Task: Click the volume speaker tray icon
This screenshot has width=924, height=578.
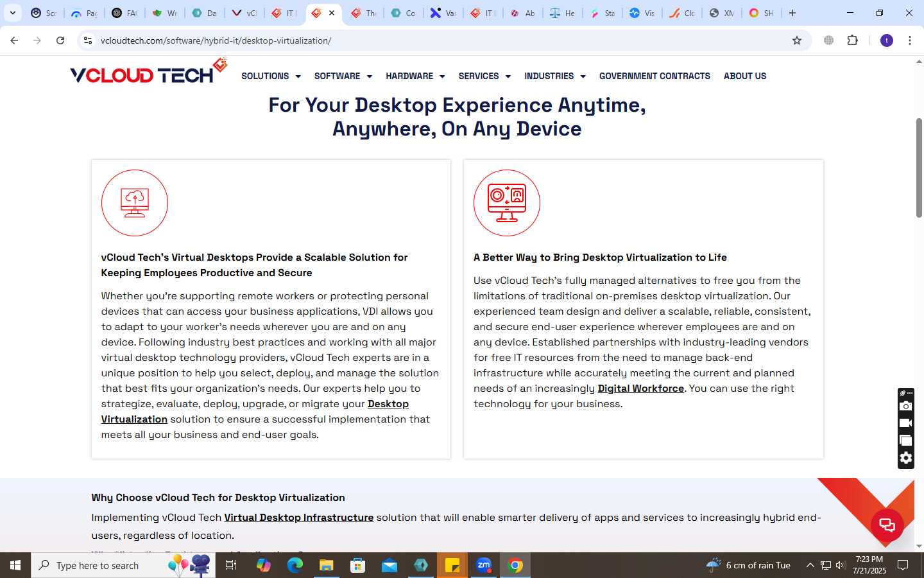Action: pyautogui.click(x=841, y=565)
